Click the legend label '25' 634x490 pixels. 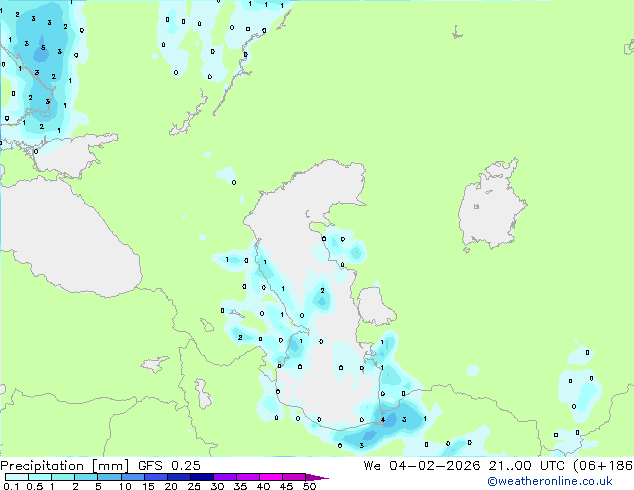(x=194, y=486)
